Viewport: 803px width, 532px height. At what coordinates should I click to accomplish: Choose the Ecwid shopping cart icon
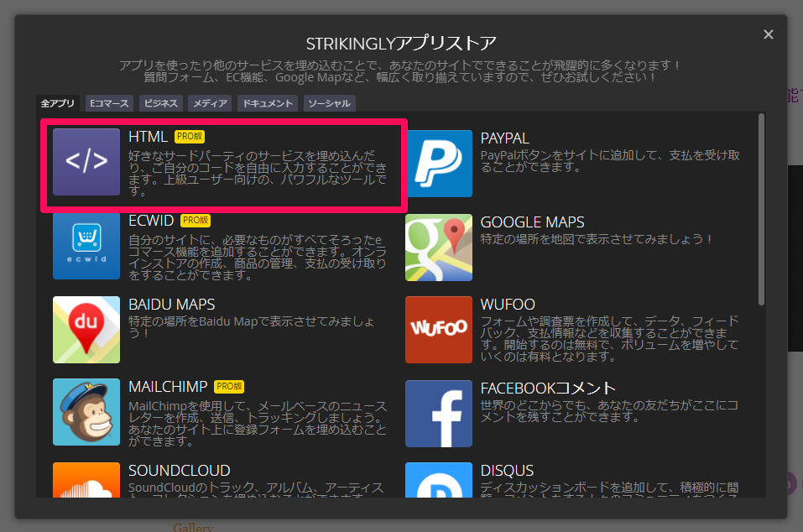[x=86, y=246]
